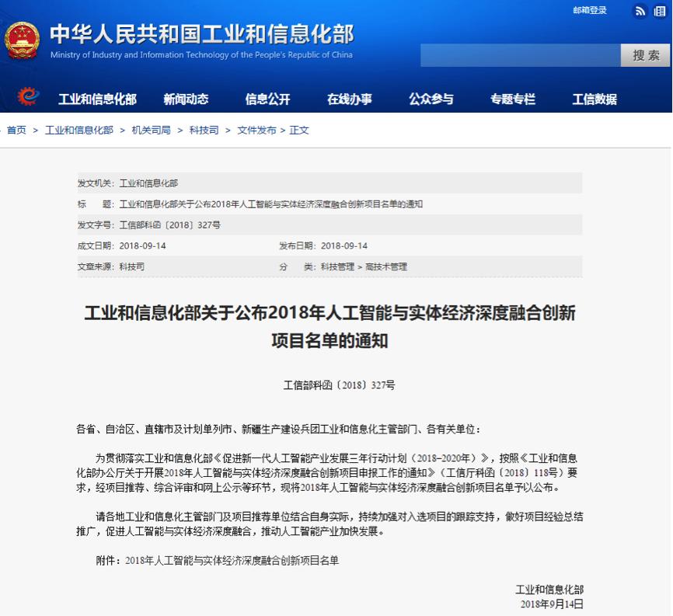Image resolution: width=673 pixels, height=616 pixels.
Task: Click paragraph beginning 为贯彻落实工业和信息化部
Action: pos(327,473)
